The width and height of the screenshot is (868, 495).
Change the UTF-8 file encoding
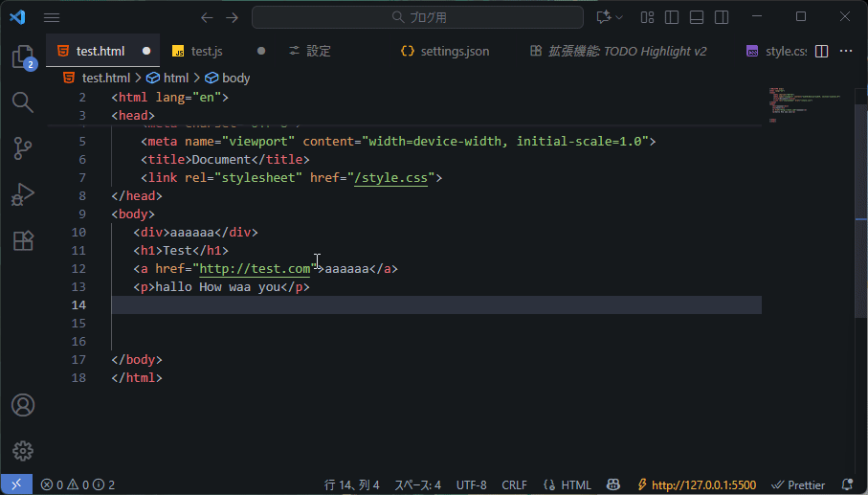tap(472, 485)
